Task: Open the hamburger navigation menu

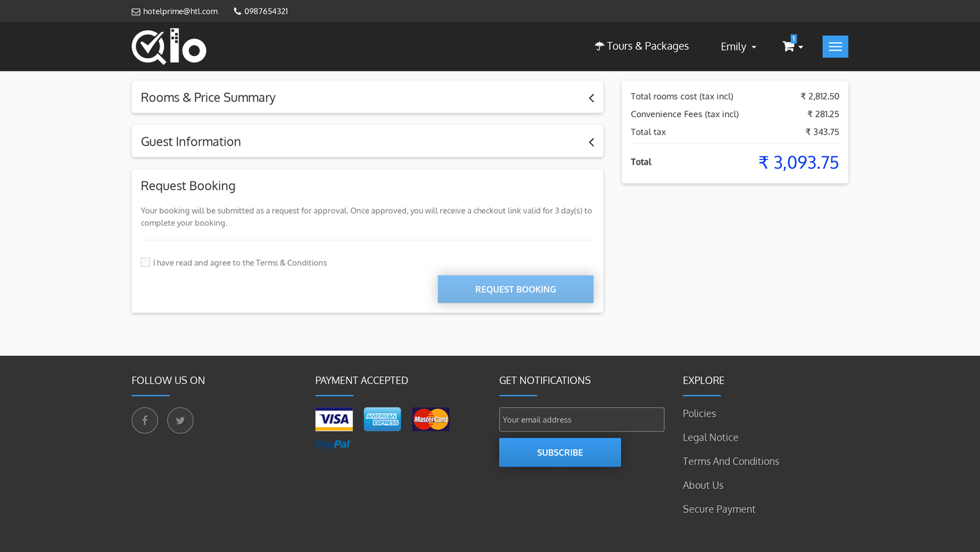Action: (835, 46)
